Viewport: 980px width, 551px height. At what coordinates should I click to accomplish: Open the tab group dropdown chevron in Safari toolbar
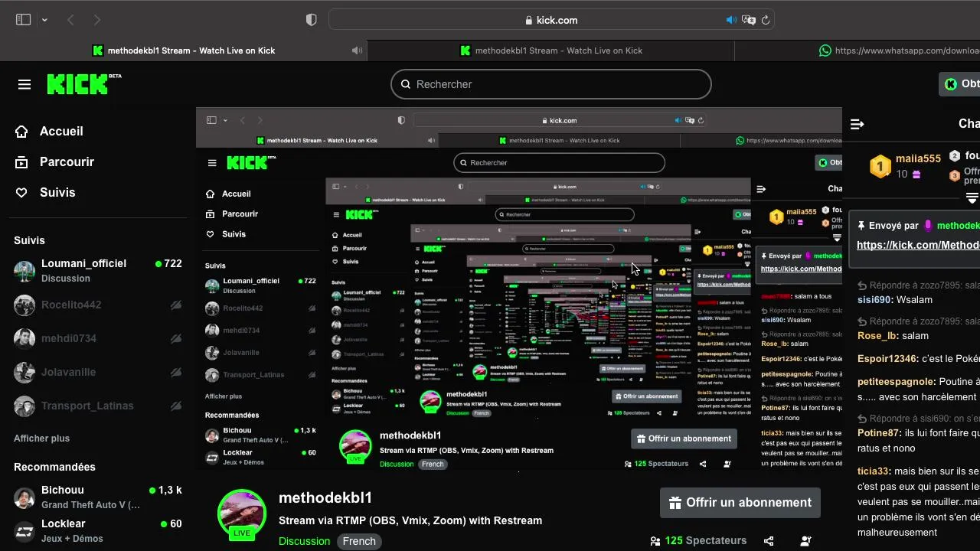click(44, 20)
